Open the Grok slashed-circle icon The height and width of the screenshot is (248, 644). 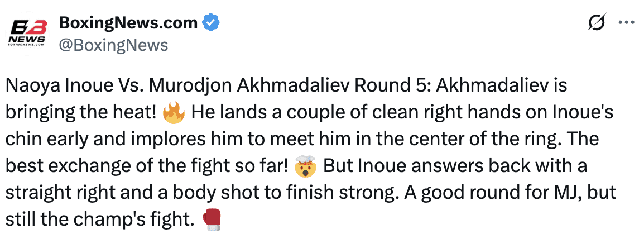tap(597, 23)
